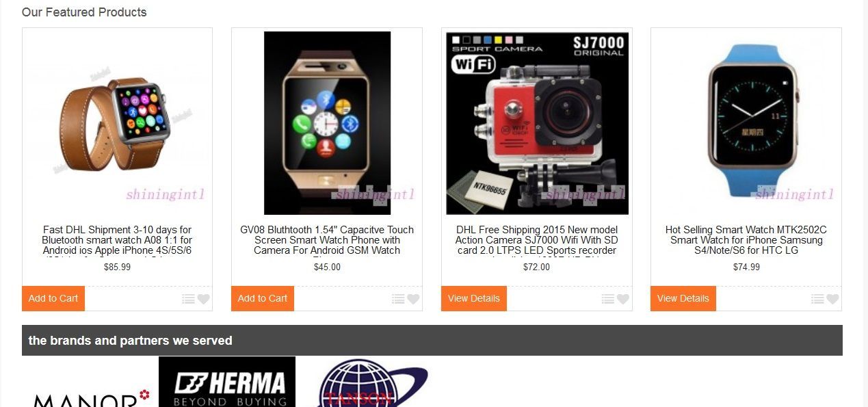The height and width of the screenshot is (407, 868).
Task: Click the blue strap smart watch image
Action: pyautogui.click(x=746, y=123)
